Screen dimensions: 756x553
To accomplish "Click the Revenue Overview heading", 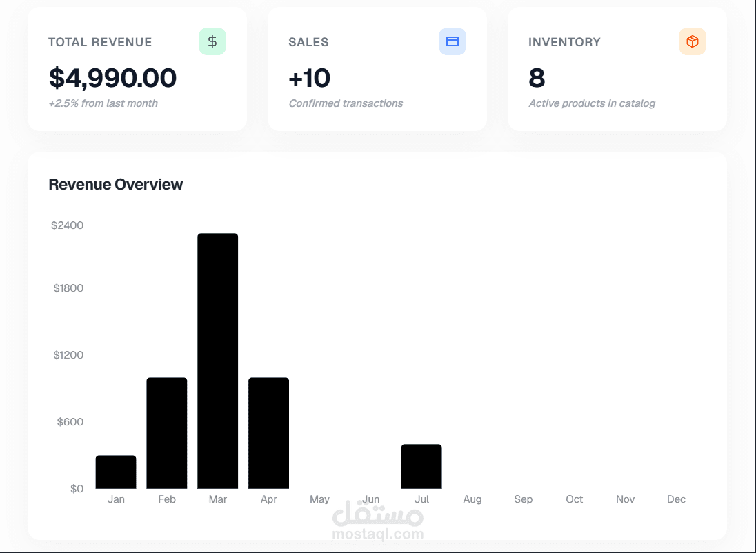I will [x=116, y=184].
